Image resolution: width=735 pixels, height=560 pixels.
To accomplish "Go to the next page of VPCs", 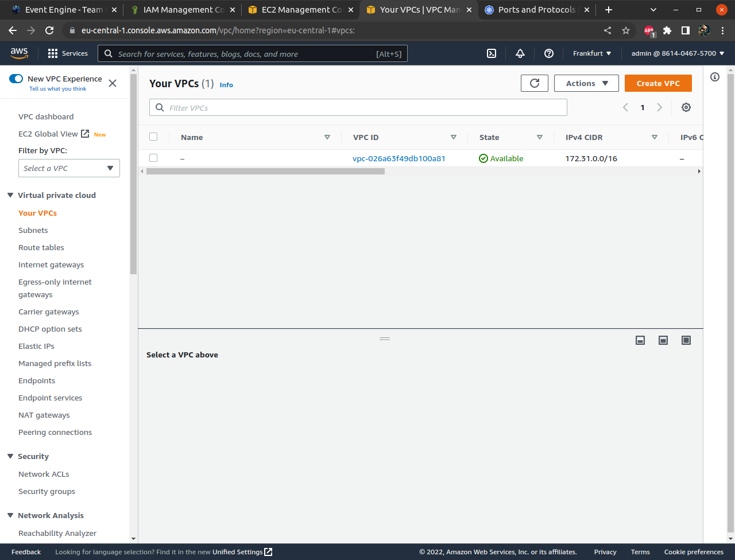I will (x=660, y=107).
